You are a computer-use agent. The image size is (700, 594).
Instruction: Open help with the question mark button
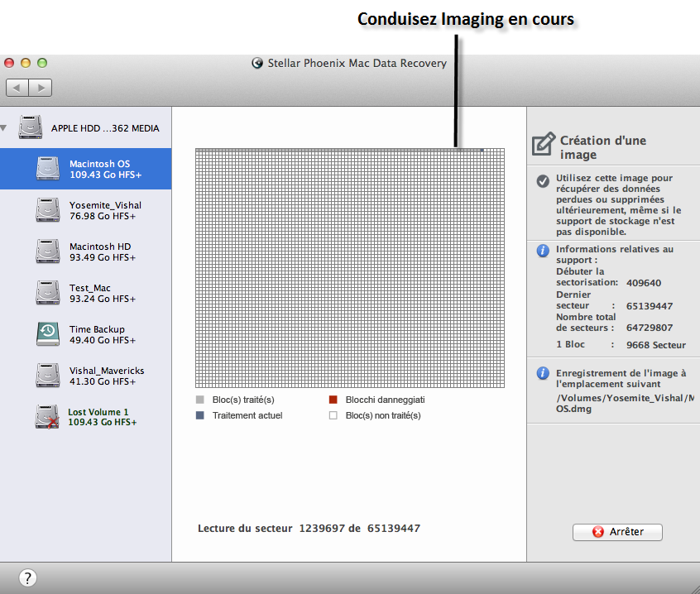pyautogui.click(x=27, y=578)
